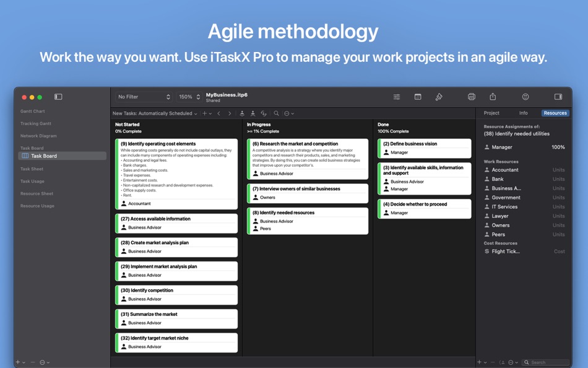Open the share icon in the toolbar

493,97
